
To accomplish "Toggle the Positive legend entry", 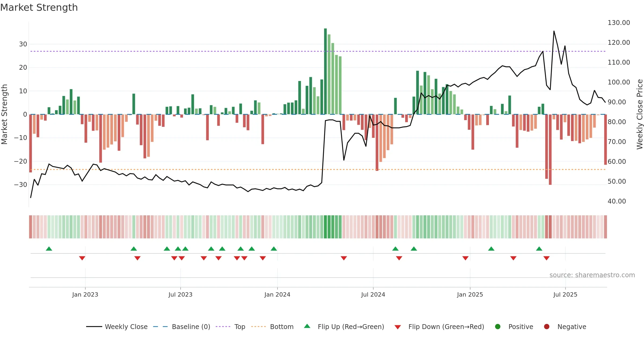I will (x=514, y=327).
